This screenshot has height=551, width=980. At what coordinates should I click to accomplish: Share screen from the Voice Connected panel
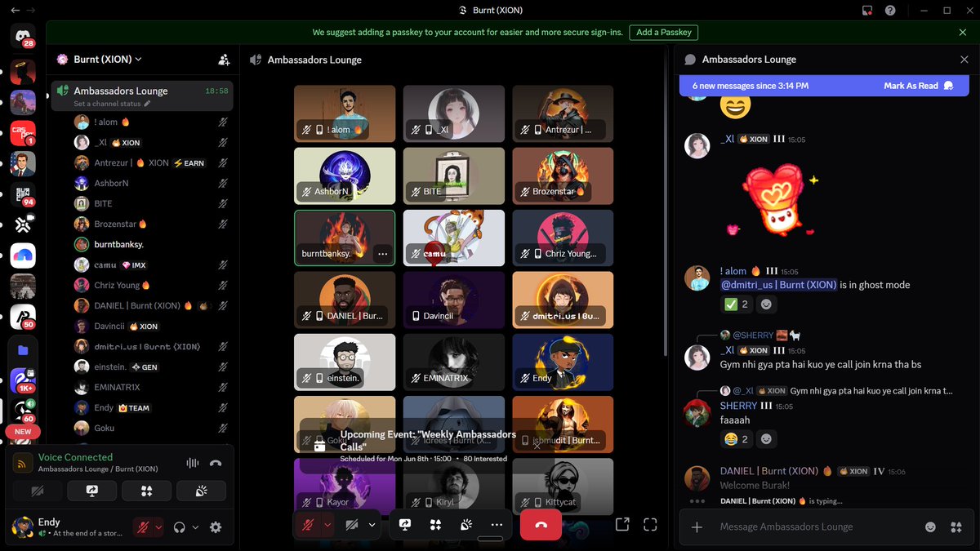click(x=91, y=491)
